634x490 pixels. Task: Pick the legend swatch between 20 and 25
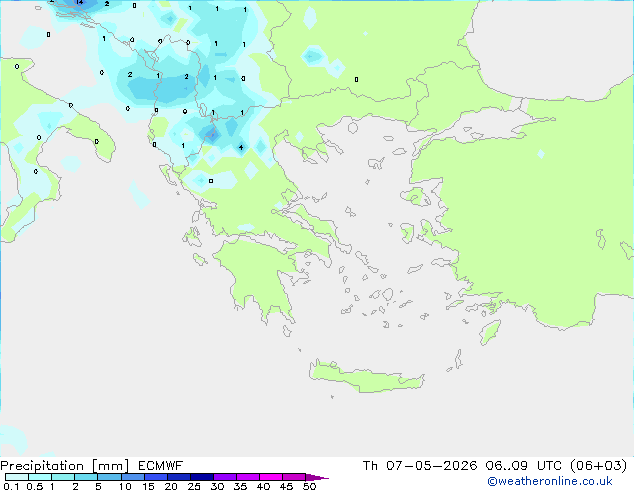tap(179, 477)
